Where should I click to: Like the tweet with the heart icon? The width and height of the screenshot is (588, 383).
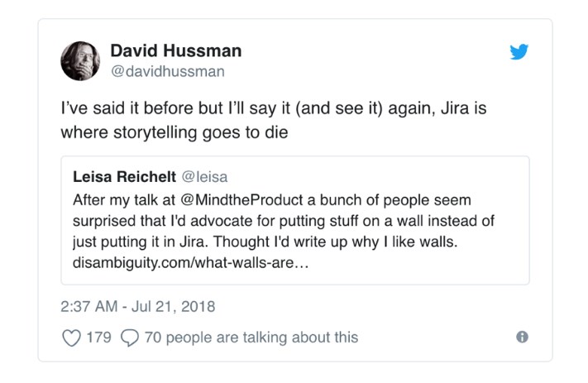[x=72, y=337]
